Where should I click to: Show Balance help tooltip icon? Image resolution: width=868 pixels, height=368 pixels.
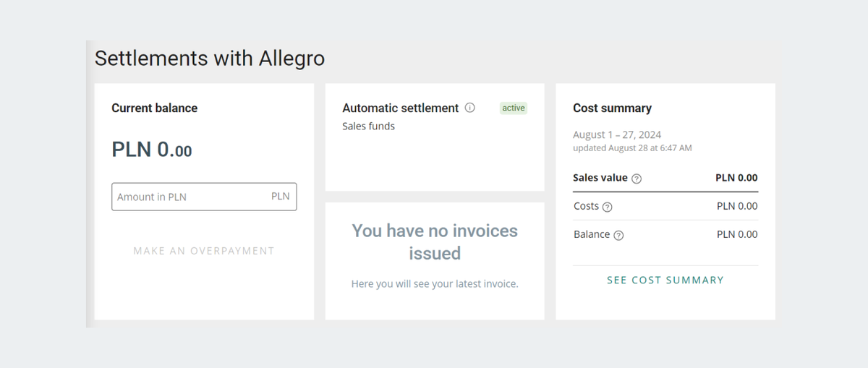pyautogui.click(x=618, y=235)
